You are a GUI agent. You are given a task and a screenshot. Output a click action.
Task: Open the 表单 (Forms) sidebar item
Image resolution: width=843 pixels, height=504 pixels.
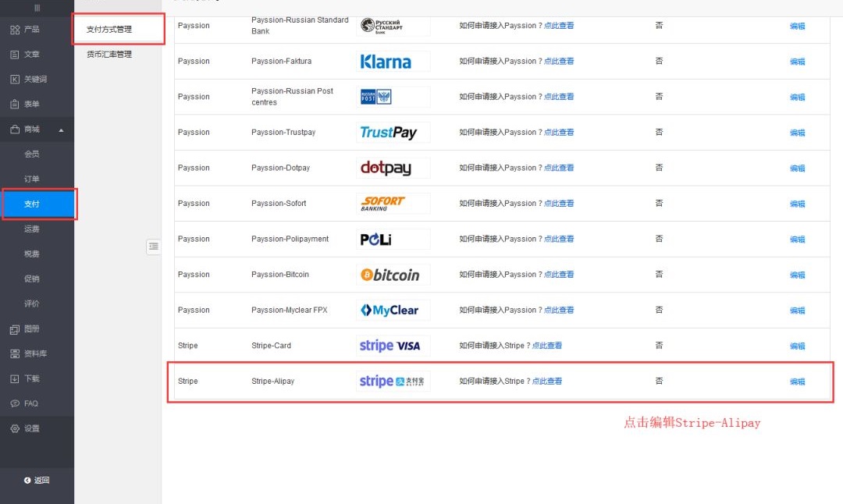click(15, 105)
